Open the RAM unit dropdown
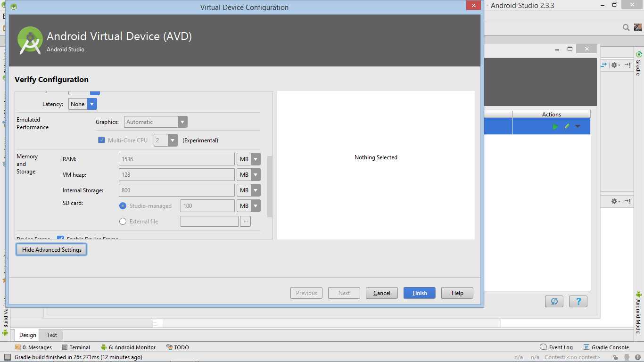This screenshot has height=362, width=644. coord(248,159)
